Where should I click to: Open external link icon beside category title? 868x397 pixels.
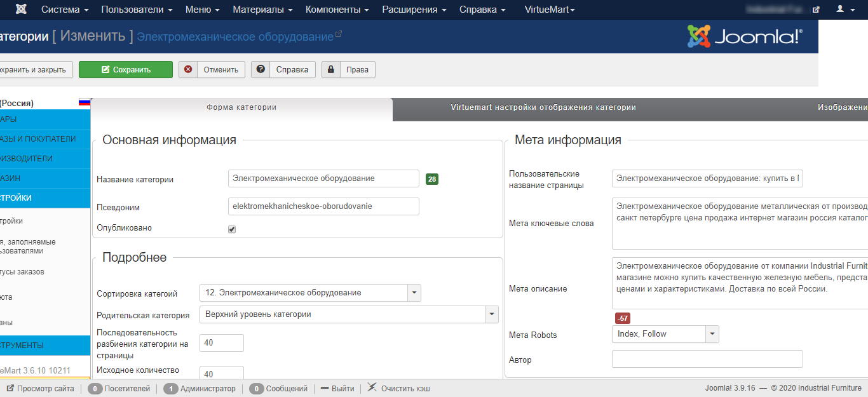(x=338, y=34)
